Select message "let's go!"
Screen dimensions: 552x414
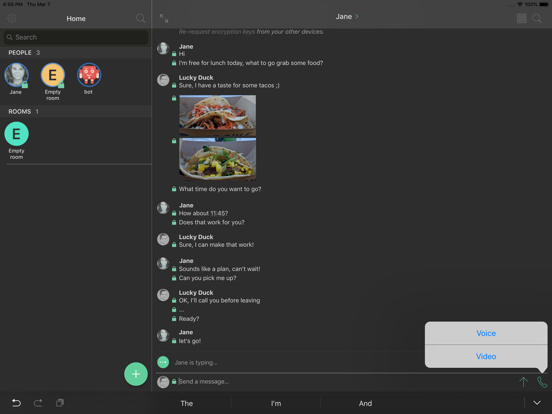pyautogui.click(x=190, y=341)
